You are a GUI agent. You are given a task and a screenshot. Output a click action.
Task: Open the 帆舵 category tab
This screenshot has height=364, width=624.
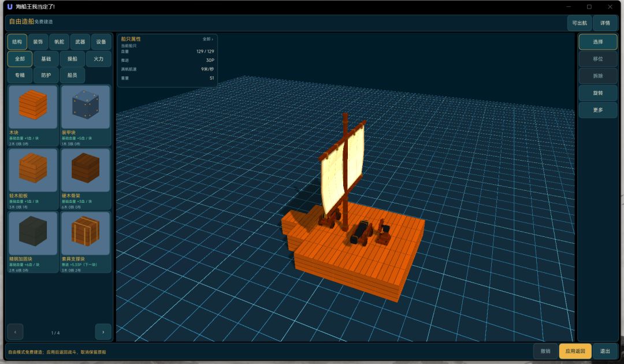[x=60, y=42]
